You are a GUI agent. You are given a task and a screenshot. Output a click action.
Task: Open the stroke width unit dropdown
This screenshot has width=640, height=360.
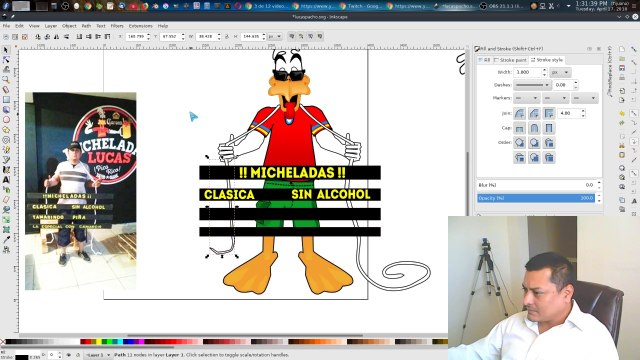[560, 72]
